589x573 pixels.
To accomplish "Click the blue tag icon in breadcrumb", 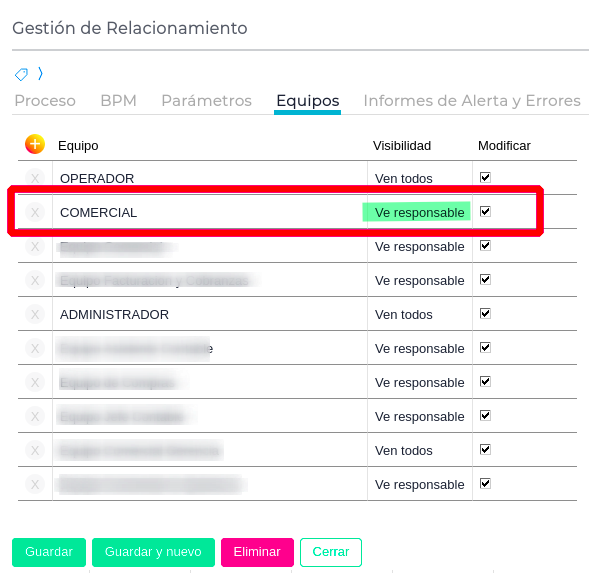I will 21,74.
